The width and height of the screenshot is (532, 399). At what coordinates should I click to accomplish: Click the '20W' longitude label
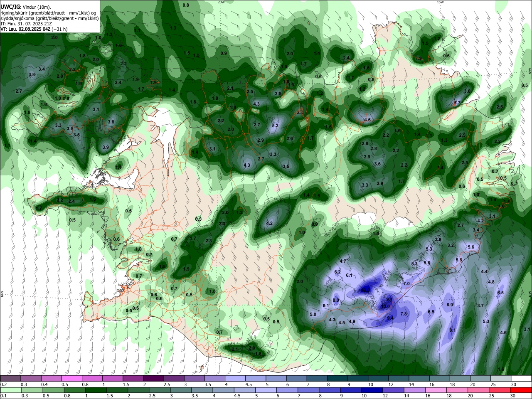coord(222,2)
